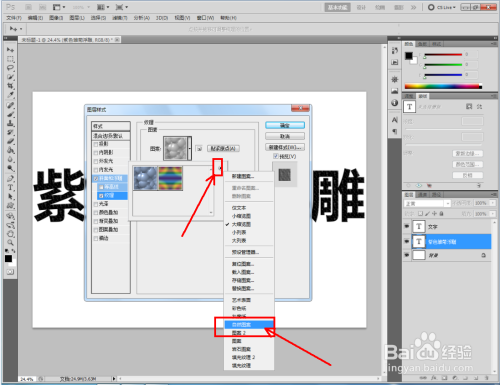500x385 pixels.
Task: Select the Lasso tool
Action: pyautogui.click(x=10, y=68)
